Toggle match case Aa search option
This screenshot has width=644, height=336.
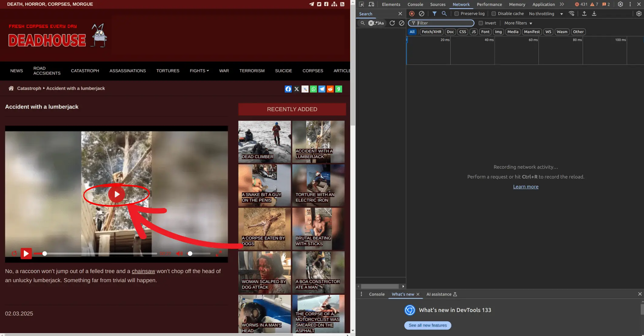pos(381,23)
